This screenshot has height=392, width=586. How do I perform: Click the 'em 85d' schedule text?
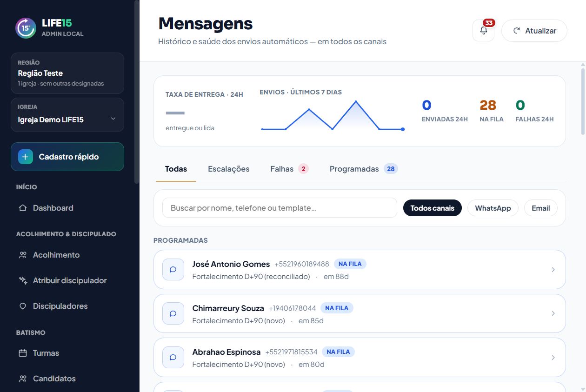tap(311, 320)
